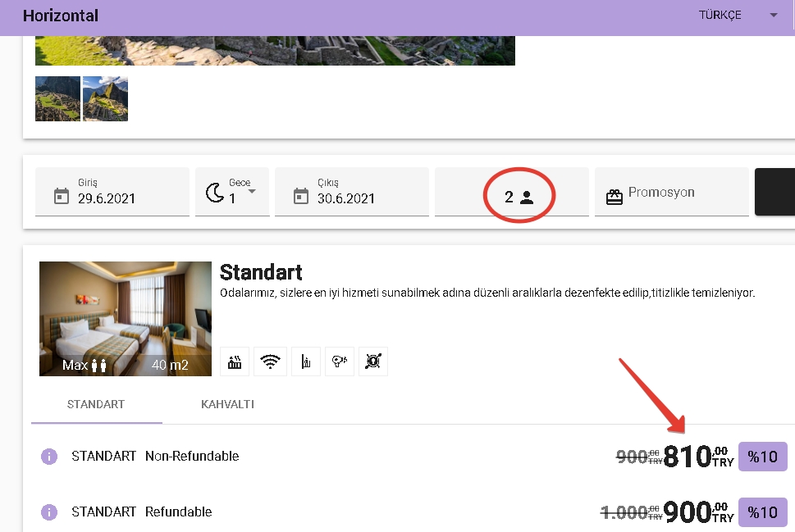Click info icon for STANDART Non-Refundable
The height and width of the screenshot is (532, 795).
point(49,457)
